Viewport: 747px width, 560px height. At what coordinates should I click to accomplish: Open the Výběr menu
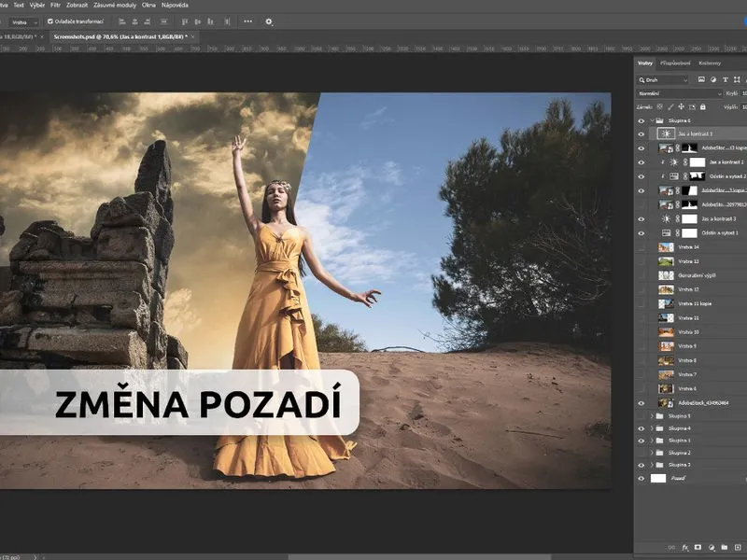37,6
